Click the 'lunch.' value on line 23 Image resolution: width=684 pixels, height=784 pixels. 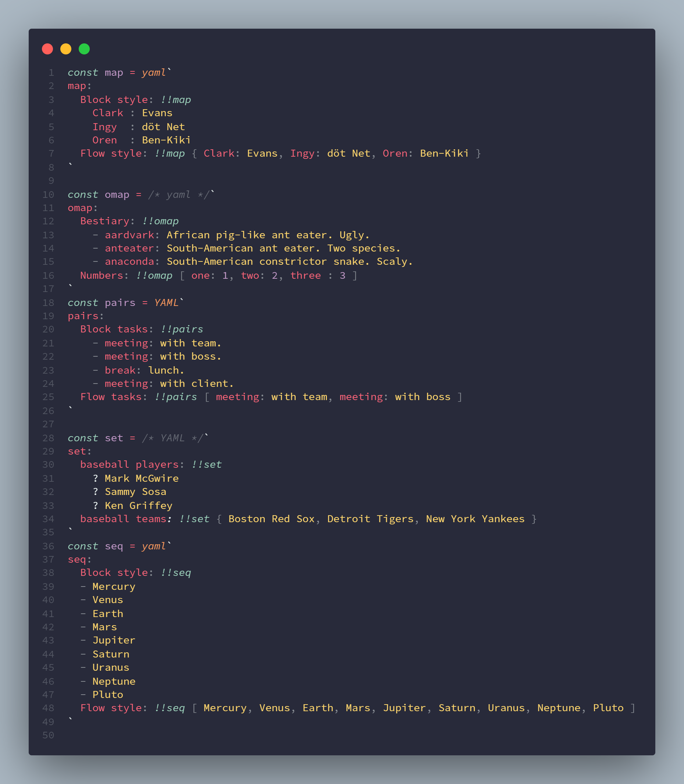(x=167, y=370)
